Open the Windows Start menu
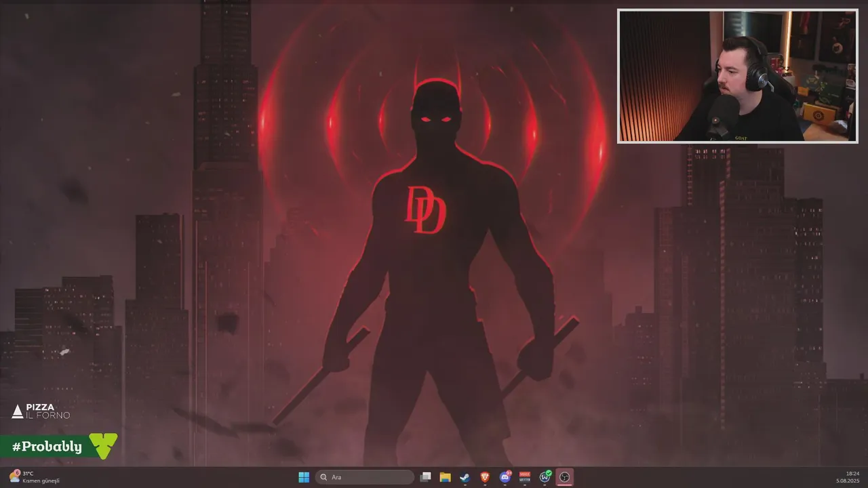This screenshot has height=488, width=868. (304, 477)
